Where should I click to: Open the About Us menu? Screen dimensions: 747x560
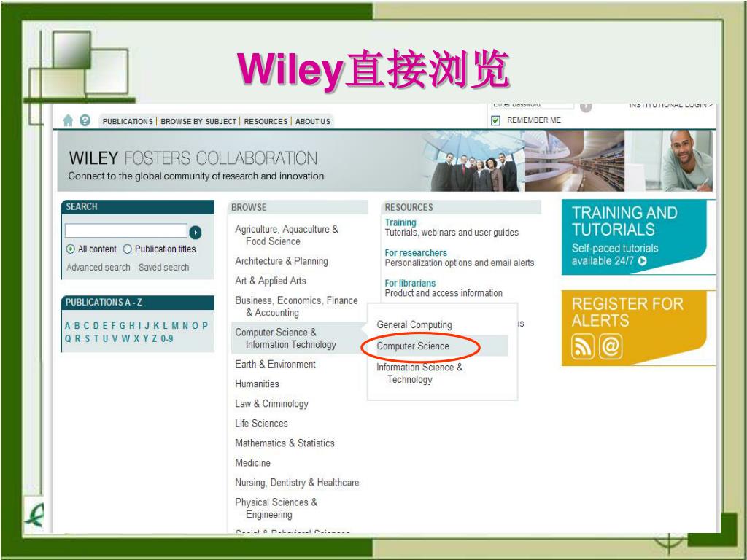[312, 122]
